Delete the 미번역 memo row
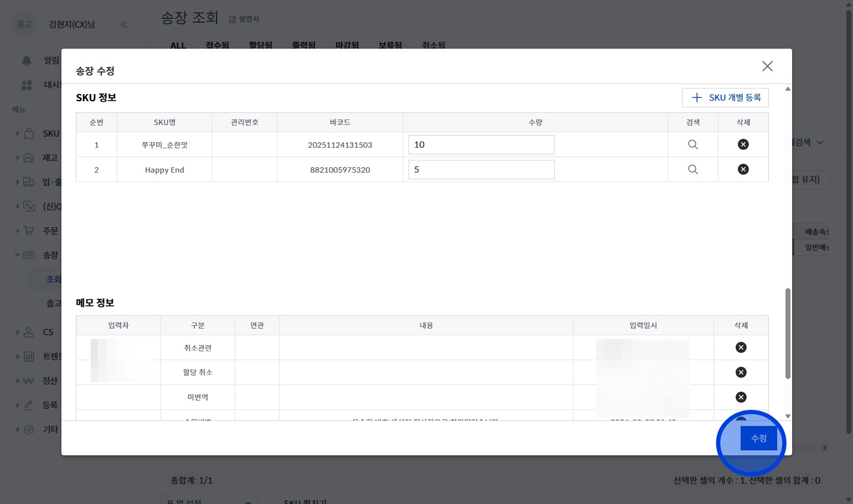This screenshot has height=504, width=853. pos(741,397)
